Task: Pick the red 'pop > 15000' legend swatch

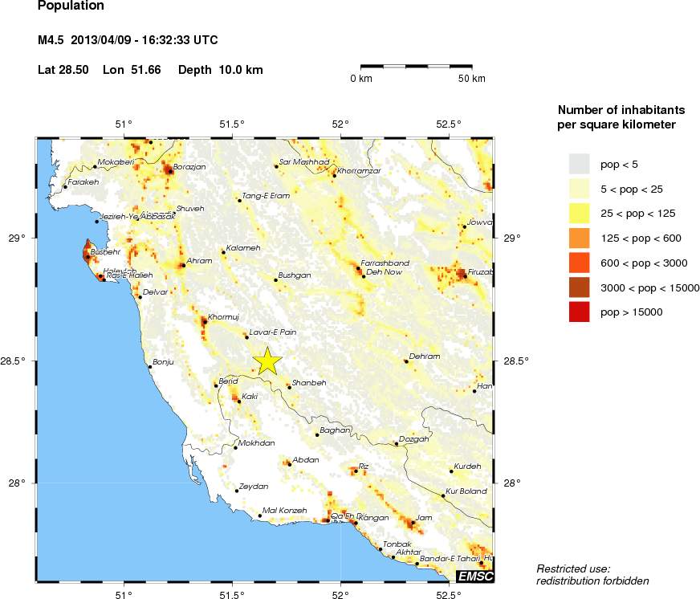Action: 579,312
